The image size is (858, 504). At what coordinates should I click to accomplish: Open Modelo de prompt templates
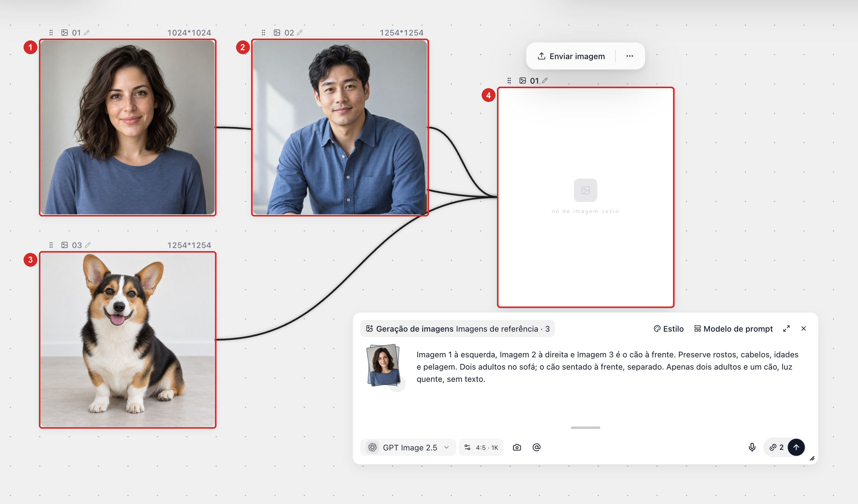(733, 329)
